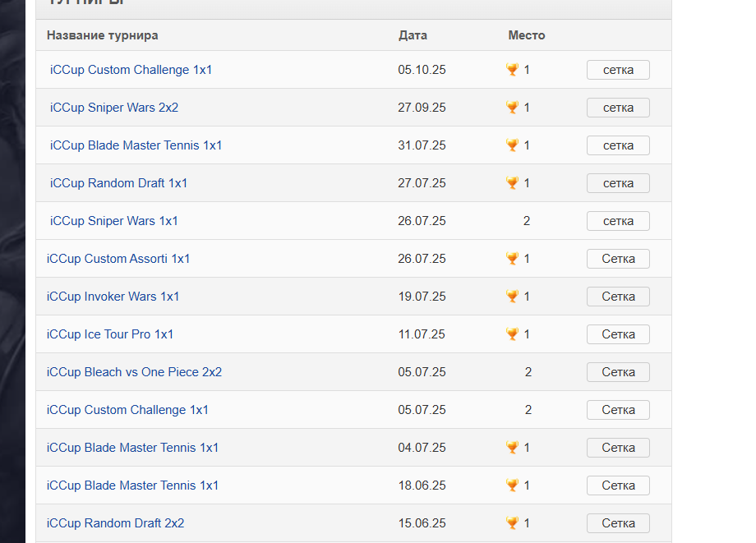Click date 27.07.25

point(422,183)
